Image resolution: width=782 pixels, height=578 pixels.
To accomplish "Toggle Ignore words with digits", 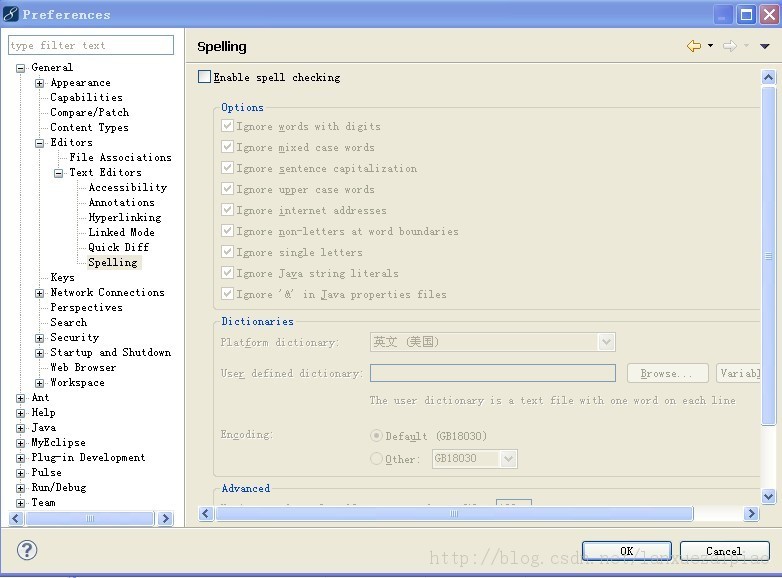I will [227, 126].
